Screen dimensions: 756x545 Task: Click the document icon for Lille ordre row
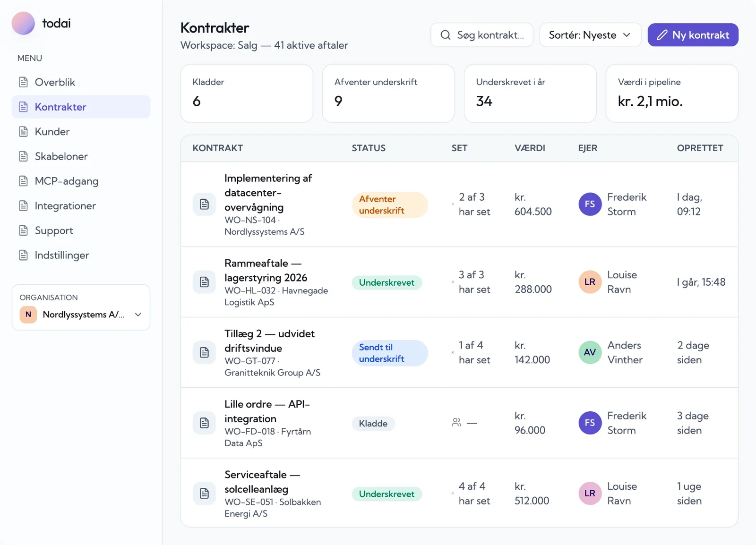coord(204,423)
